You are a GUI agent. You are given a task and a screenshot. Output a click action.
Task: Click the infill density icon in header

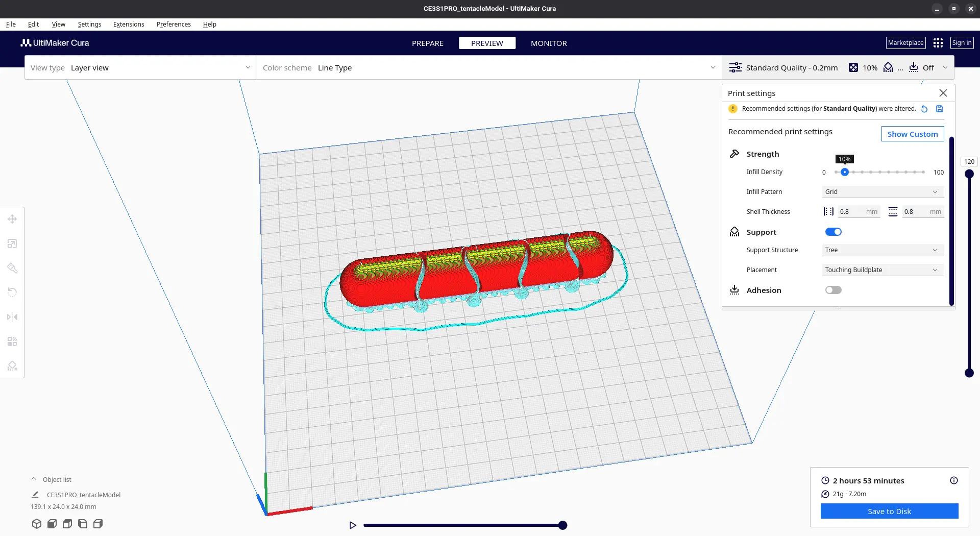click(853, 67)
